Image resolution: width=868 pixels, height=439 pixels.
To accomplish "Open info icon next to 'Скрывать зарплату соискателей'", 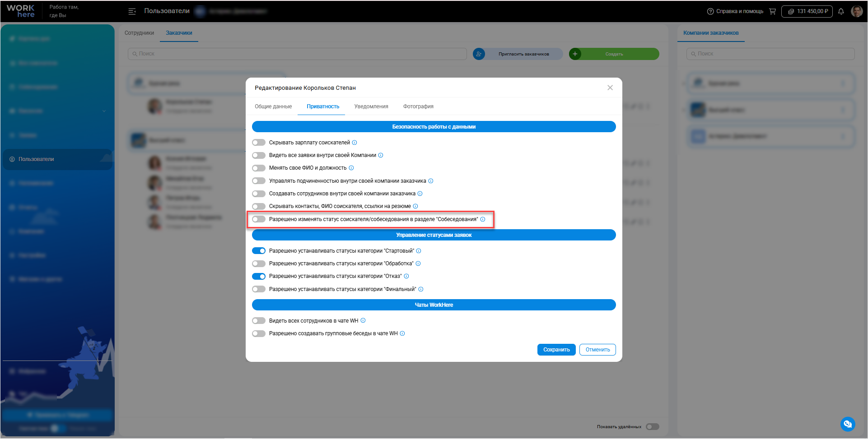I will click(x=355, y=143).
